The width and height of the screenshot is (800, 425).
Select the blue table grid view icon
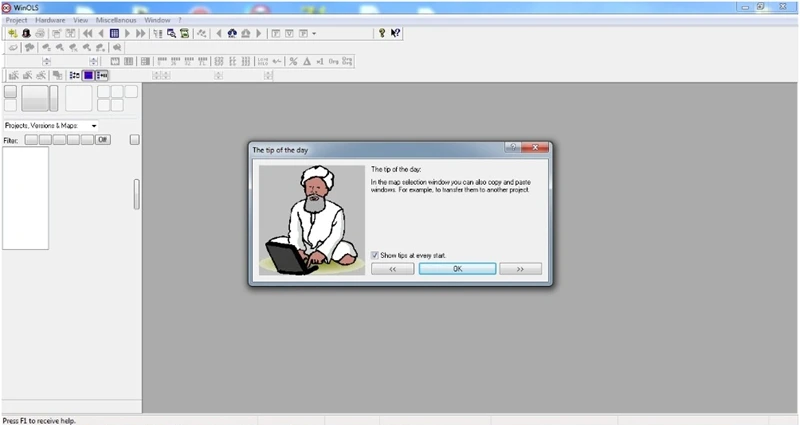(x=114, y=33)
